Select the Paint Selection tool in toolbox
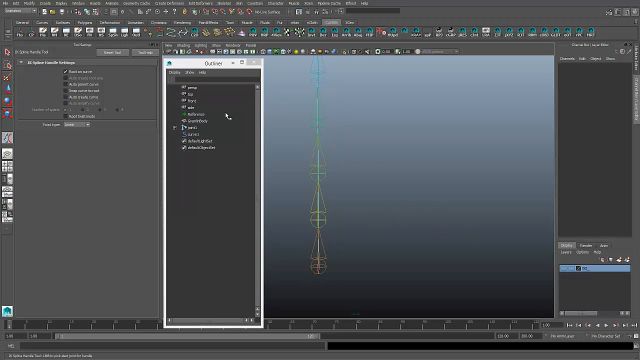Screen dimensions: 640x360 point(7,78)
